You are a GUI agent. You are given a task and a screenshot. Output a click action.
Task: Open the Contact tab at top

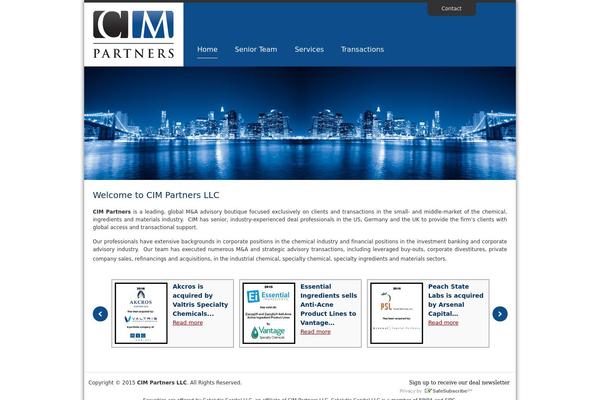[x=452, y=8]
